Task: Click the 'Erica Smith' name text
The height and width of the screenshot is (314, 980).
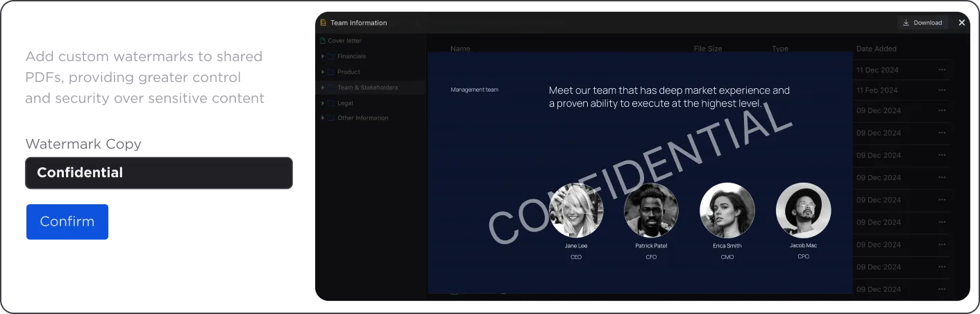Action: (x=727, y=246)
